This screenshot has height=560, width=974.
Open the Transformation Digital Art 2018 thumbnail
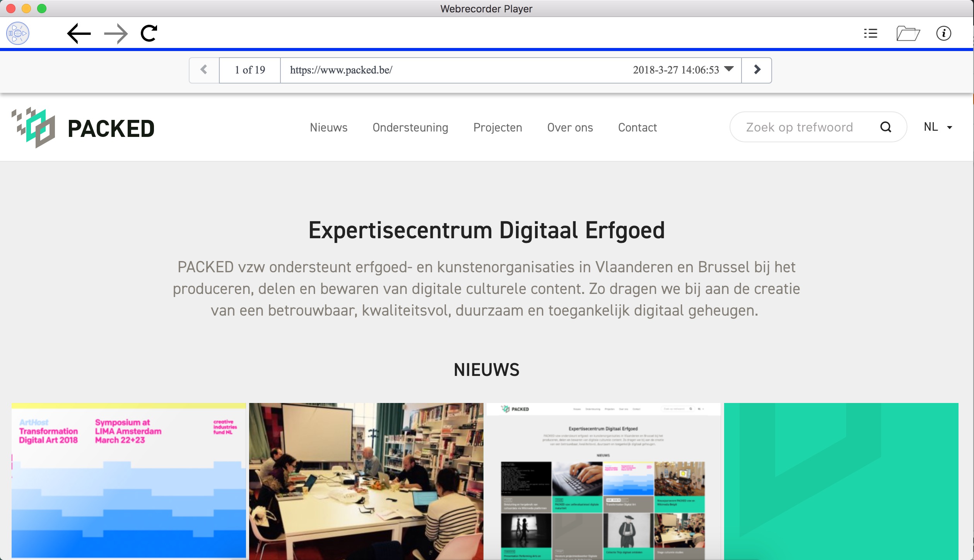[x=128, y=480]
